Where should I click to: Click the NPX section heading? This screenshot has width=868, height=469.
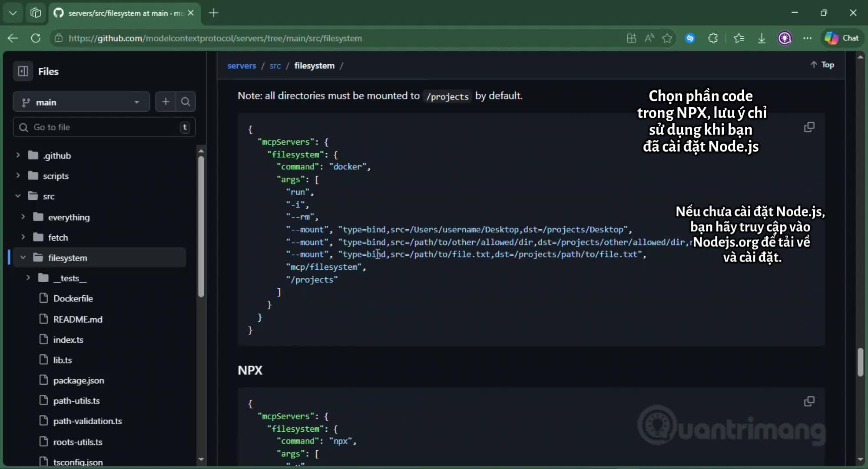tap(250, 370)
